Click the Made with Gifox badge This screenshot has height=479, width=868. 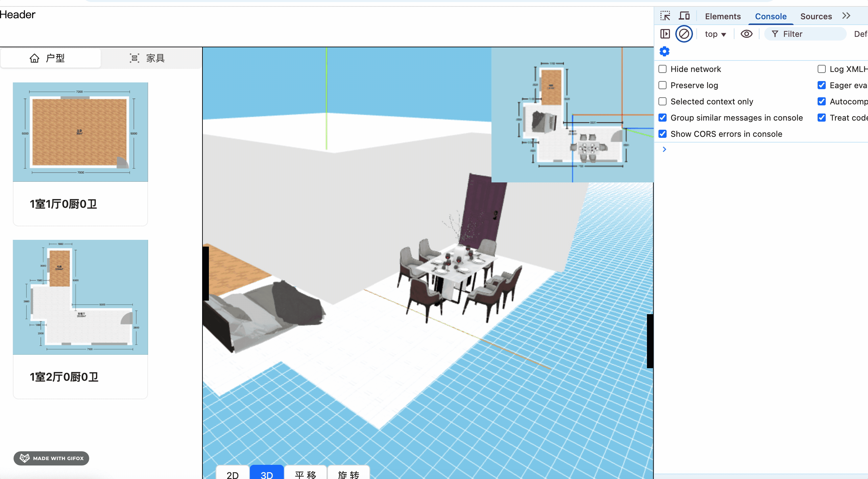(x=51, y=458)
